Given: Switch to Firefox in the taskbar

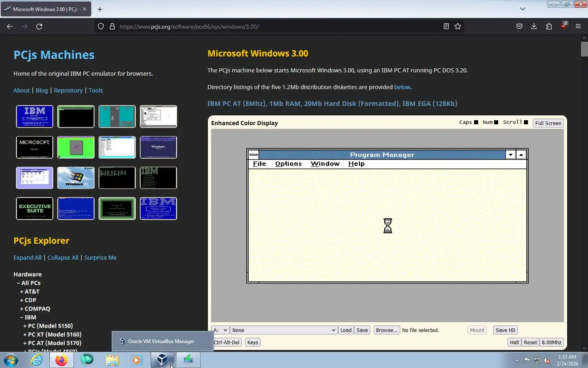Looking at the screenshot, I should coord(62,360).
